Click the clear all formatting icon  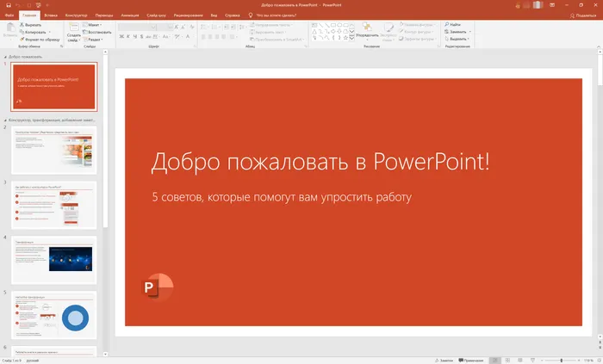tap(192, 27)
